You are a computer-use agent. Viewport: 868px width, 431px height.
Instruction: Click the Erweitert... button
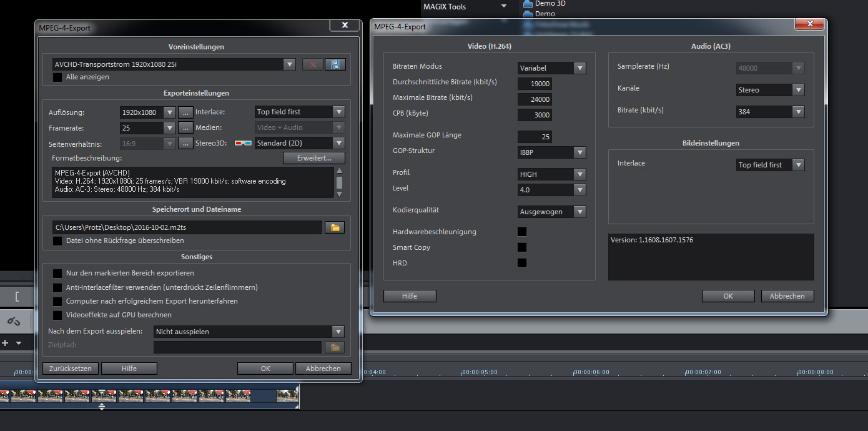pos(313,158)
